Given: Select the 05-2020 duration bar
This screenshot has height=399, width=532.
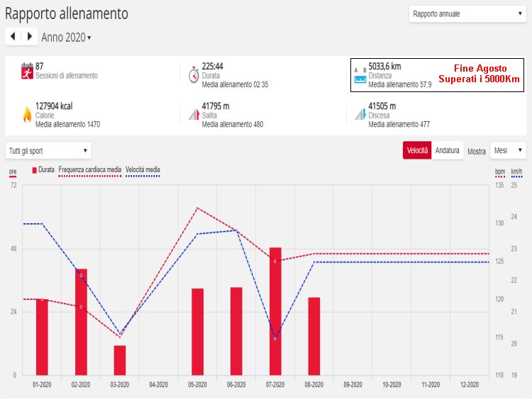Looking at the screenshot, I should pos(197,332).
